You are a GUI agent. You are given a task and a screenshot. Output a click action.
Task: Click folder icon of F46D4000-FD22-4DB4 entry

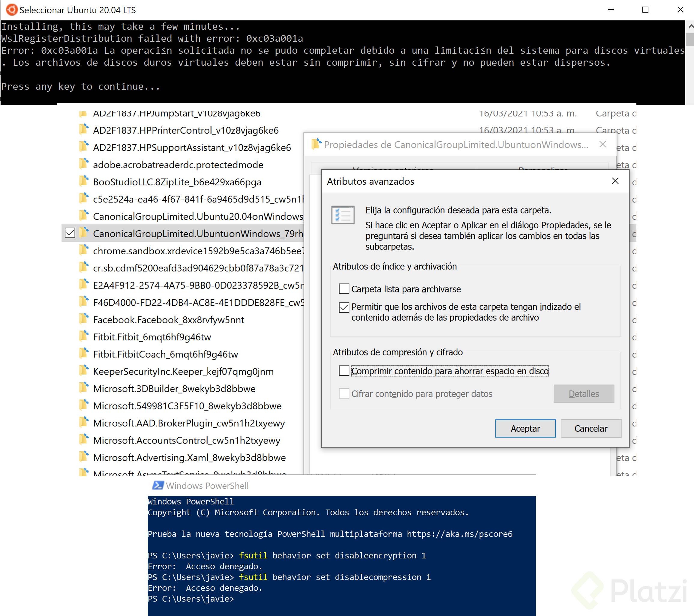pos(83,302)
